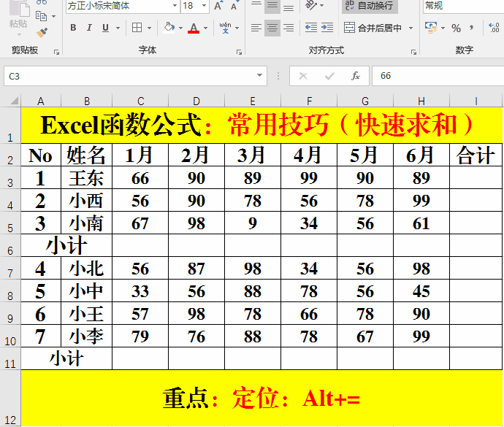Click the text orientation icon
Screen dimensions: 504x427
310,5
